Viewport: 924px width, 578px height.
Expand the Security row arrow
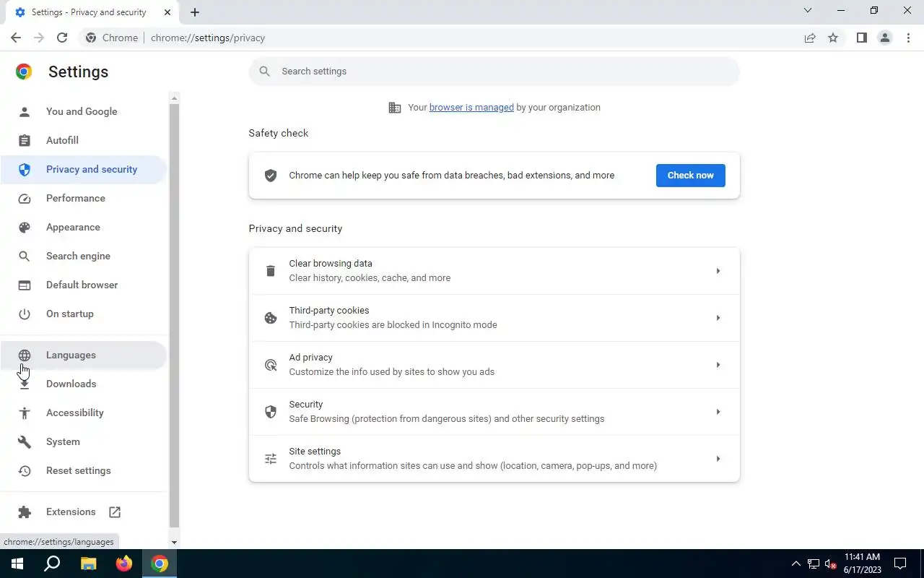pos(718,412)
